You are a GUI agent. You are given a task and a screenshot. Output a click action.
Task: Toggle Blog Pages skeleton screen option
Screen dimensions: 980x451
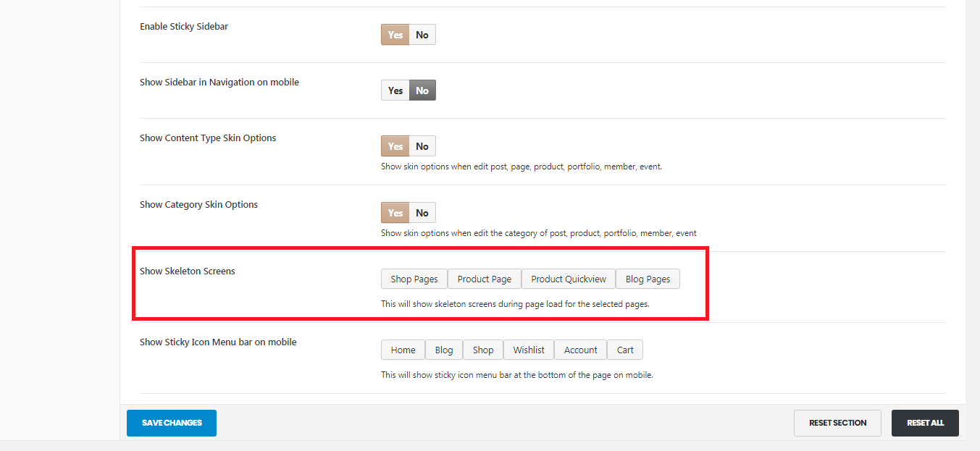click(x=648, y=279)
